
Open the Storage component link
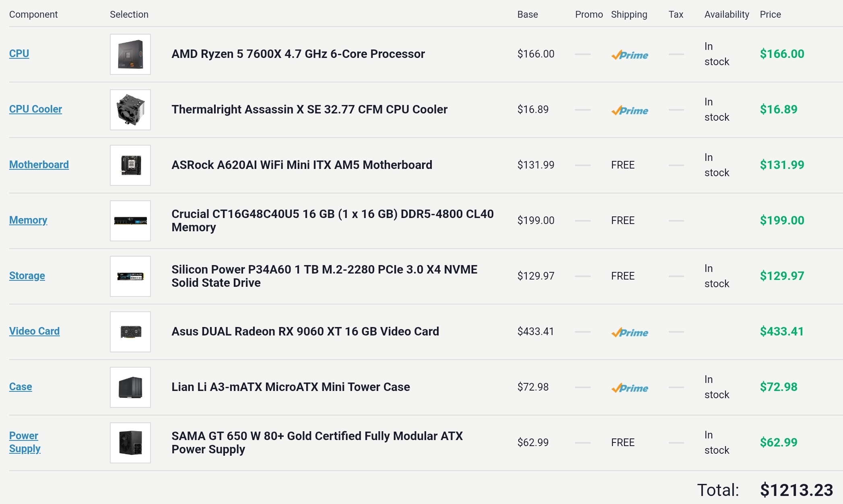pos(27,276)
